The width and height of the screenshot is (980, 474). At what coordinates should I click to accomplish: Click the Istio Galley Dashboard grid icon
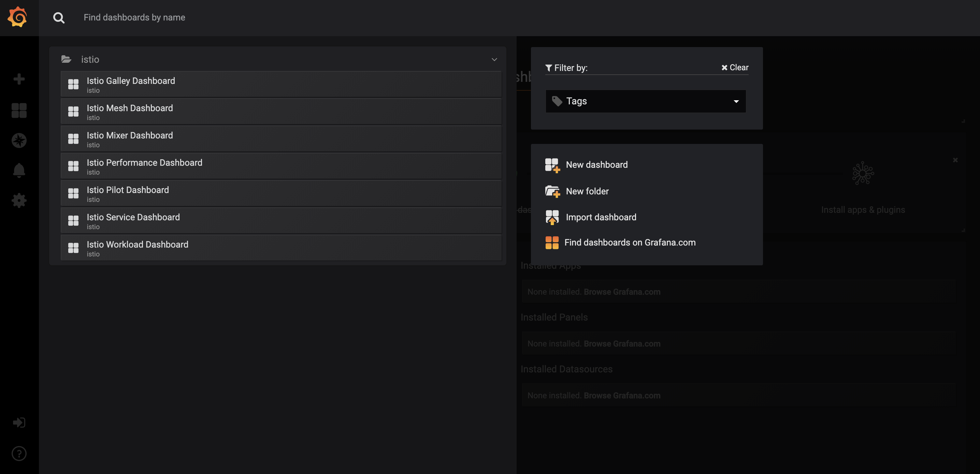73,84
